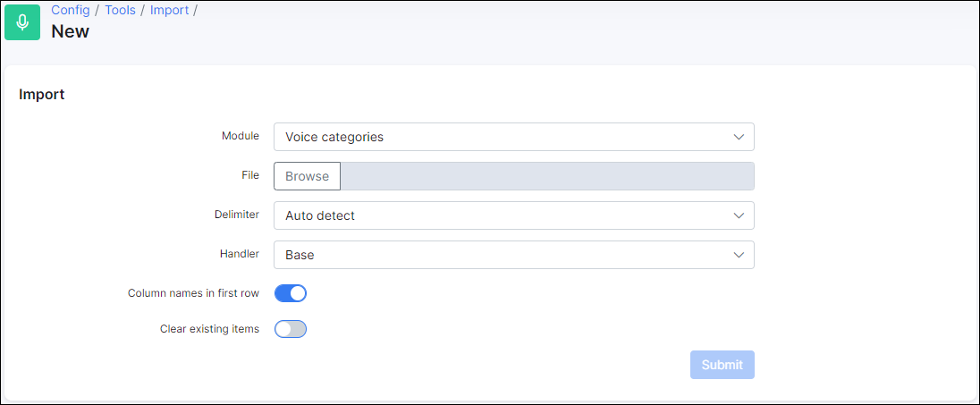Click the chevron arrow in Handler select
Viewport: 980px width, 405px height.
coord(739,255)
